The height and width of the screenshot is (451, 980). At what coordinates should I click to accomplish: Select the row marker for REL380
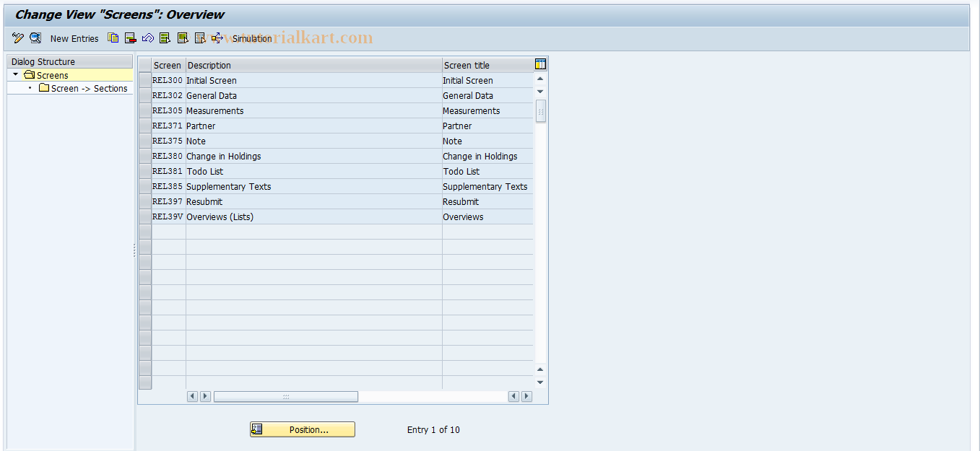click(x=145, y=156)
